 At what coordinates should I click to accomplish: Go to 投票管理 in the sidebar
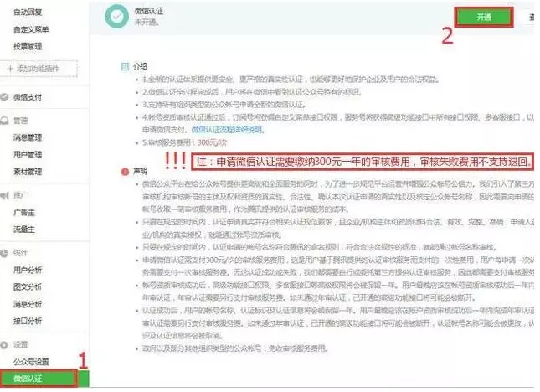pyautogui.click(x=28, y=47)
